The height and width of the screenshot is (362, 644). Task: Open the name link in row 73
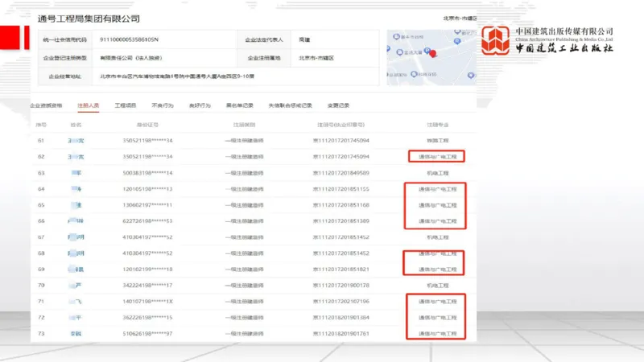(76, 334)
